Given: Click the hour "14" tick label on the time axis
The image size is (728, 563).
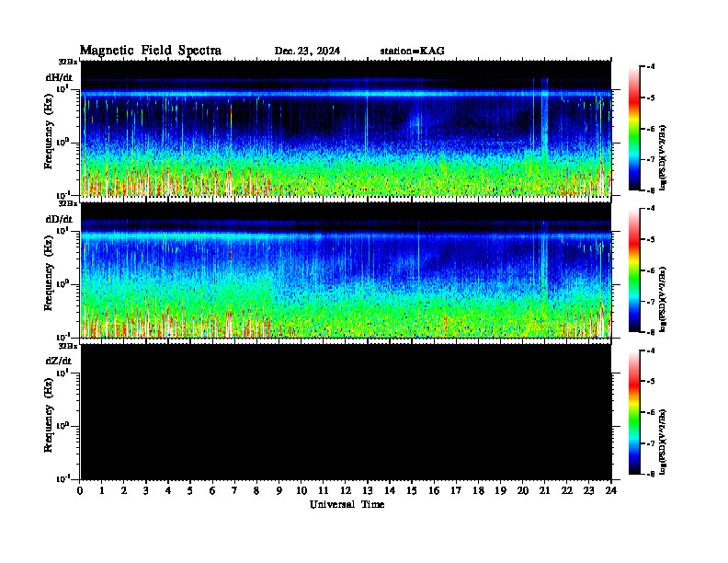Looking at the screenshot, I should (390, 490).
